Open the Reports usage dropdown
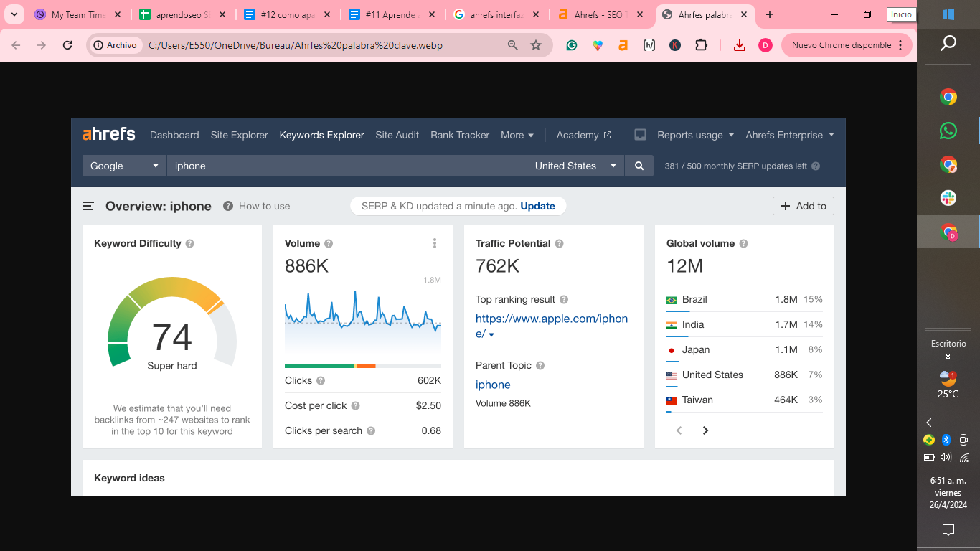 pyautogui.click(x=696, y=135)
